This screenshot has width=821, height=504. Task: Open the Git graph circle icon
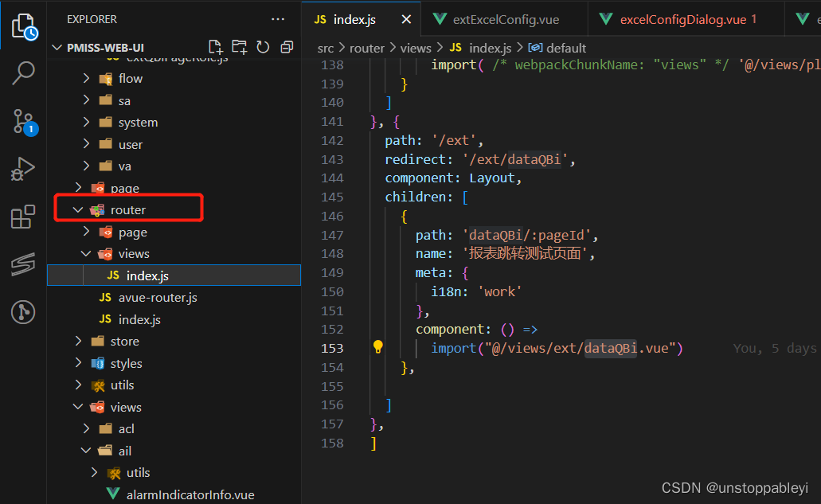pos(23,312)
